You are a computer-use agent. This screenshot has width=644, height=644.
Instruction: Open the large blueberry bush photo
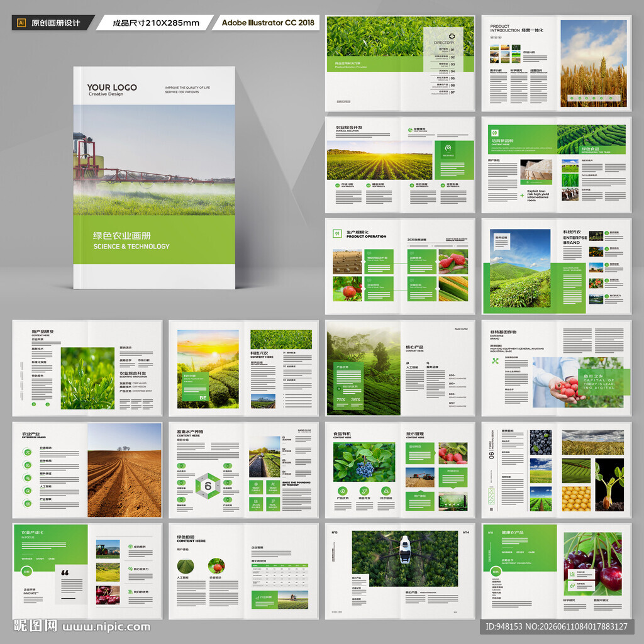(364, 462)
